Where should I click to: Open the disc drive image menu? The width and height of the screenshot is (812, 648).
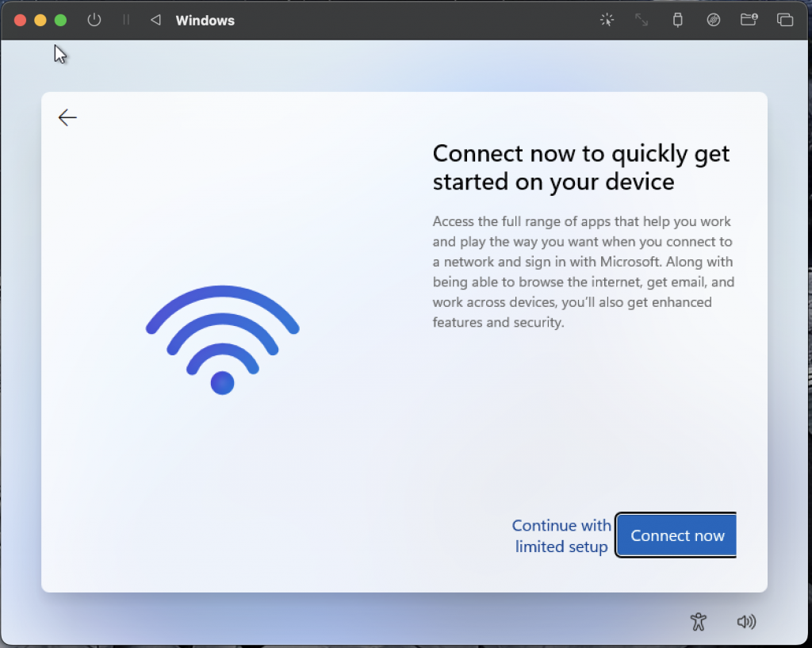pyautogui.click(x=714, y=21)
